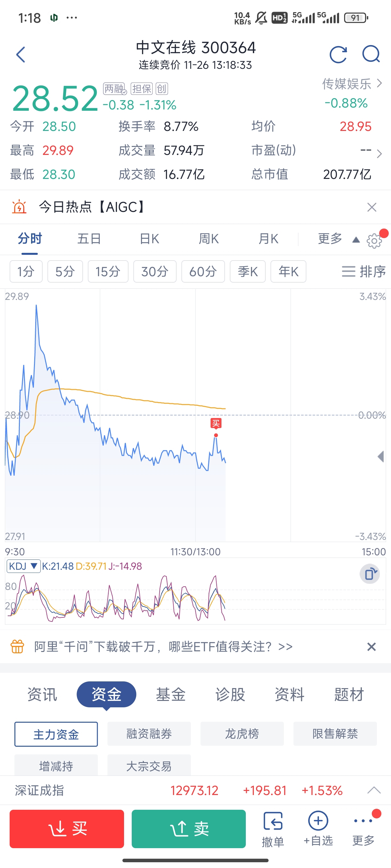Switch to the 日K tab
Viewport: 391px width, 868px height.
point(149,239)
